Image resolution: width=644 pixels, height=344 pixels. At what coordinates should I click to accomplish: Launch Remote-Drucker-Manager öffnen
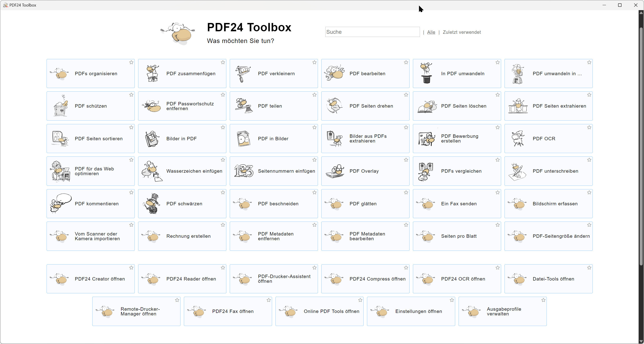click(136, 311)
